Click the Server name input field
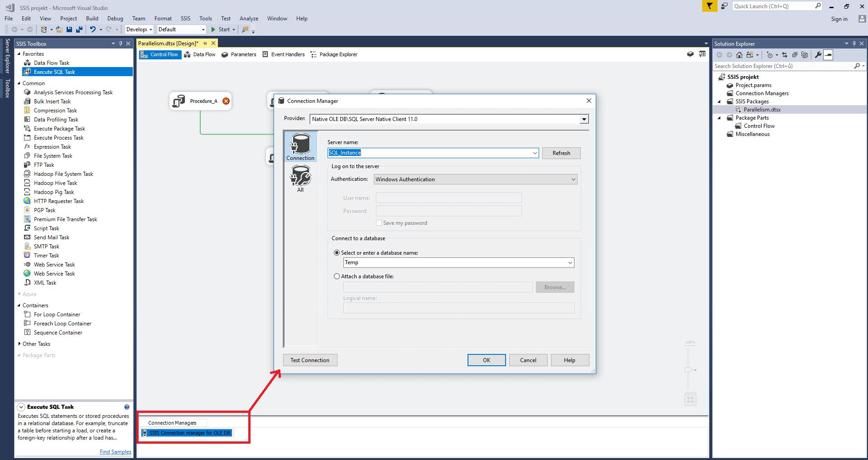 (430, 153)
